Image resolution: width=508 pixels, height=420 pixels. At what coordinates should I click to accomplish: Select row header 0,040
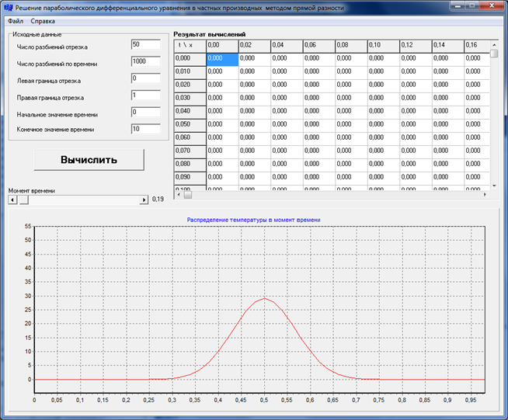(x=190, y=113)
